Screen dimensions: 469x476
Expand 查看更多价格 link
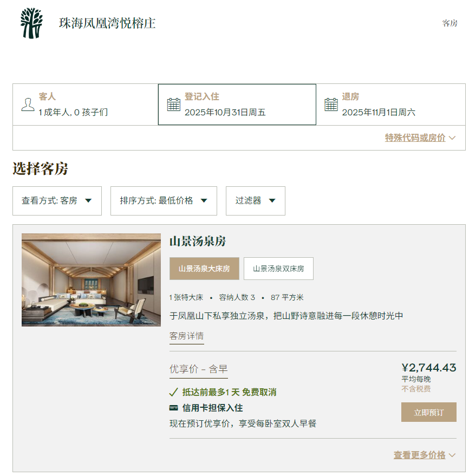[419, 455]
